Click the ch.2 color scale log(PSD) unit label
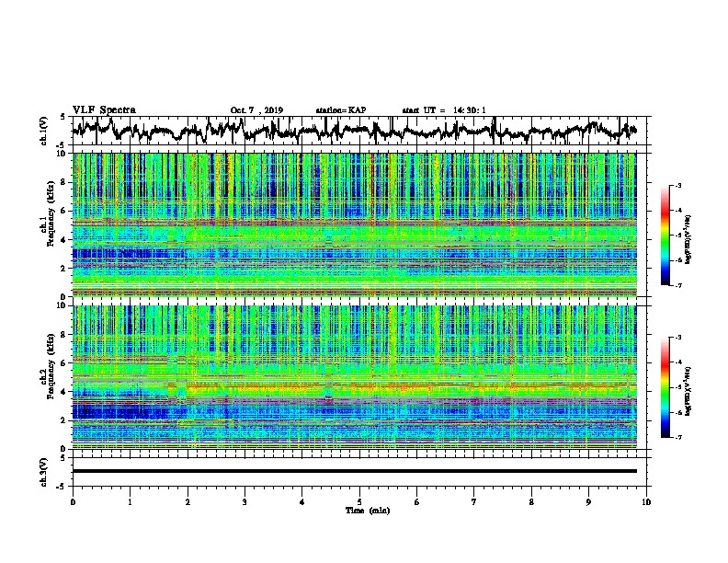The image size is (728, 563). [688, 391]
